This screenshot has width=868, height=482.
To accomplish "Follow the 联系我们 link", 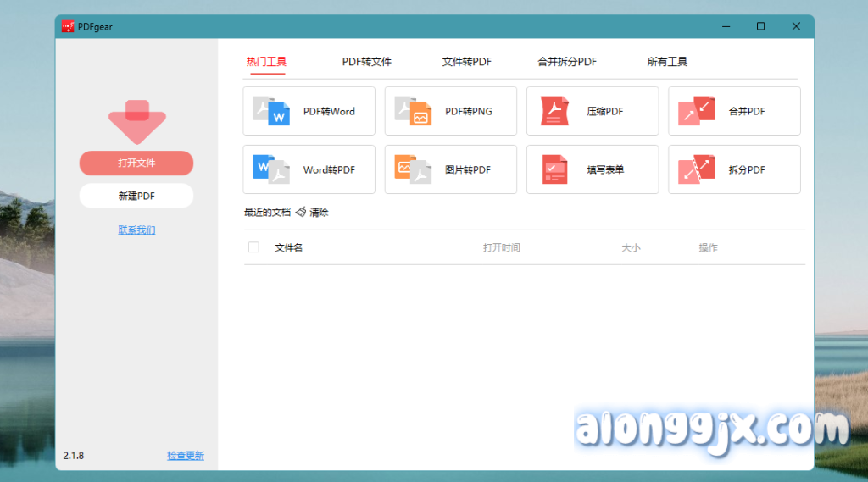I will (x=136, y=230).
